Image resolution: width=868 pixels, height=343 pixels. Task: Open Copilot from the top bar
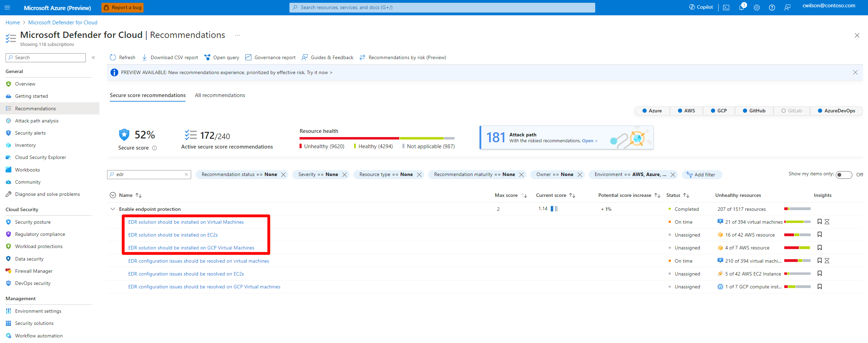click(x=701, y=7)
